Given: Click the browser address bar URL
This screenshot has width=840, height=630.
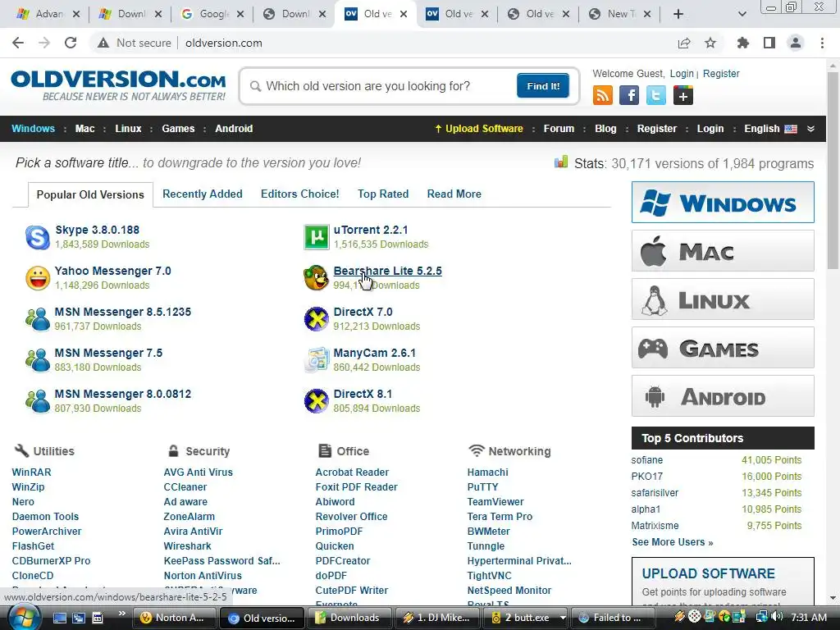Looking at the screenshot, I should pyautogui.click(x=223, y=43).
